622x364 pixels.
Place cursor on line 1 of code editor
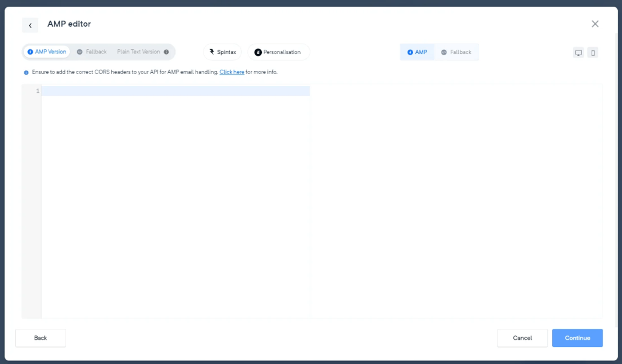[x=152, y=90]
